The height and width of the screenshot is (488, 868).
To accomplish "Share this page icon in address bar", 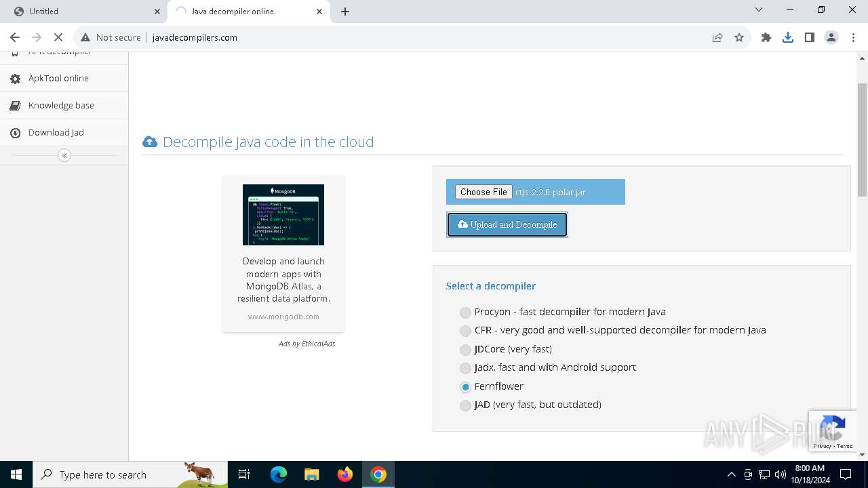I will pos(717,37).
